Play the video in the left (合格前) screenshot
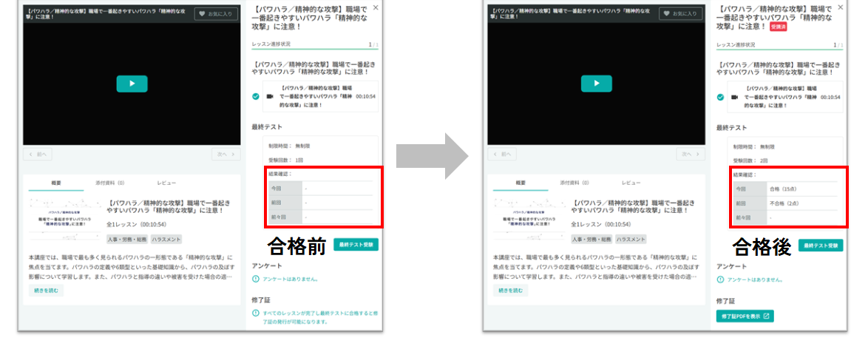Image resolution: width=868 pixels, height=349 pixels. [x=132, y=84]
